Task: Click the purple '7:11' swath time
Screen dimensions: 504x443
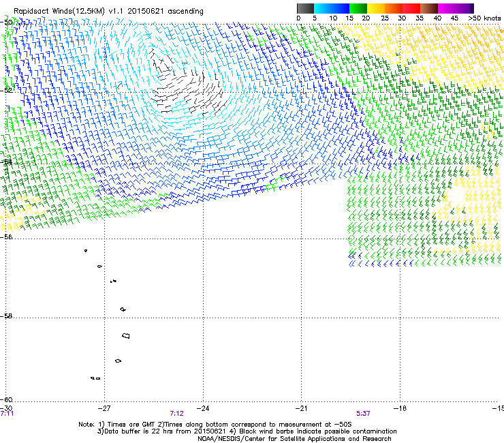Action: 7,414
